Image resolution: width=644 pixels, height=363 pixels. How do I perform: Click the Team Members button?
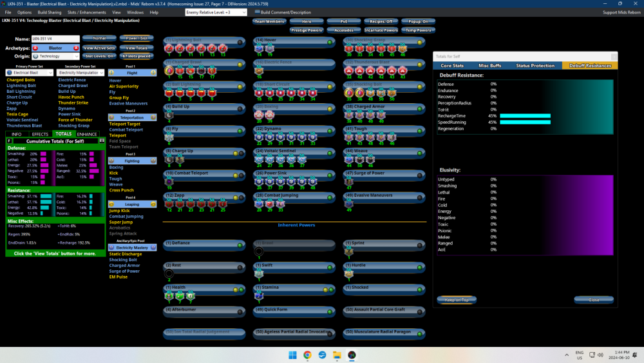(269, 21)
